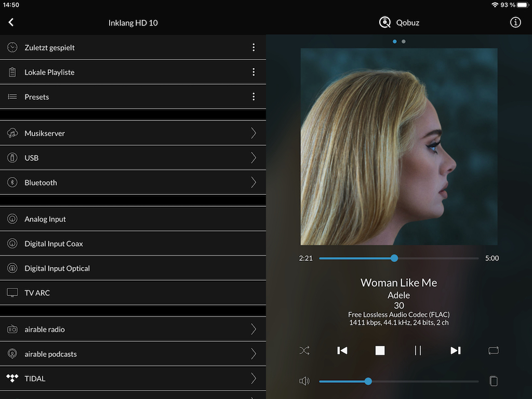Switch to Digital Input Optical

[x=133, y=269]
